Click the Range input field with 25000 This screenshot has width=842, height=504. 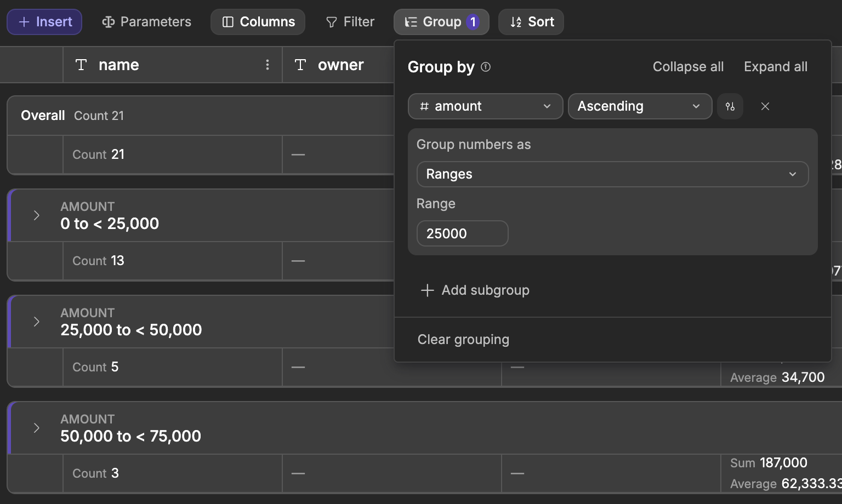pyautogui.click(x=462, y=233)
